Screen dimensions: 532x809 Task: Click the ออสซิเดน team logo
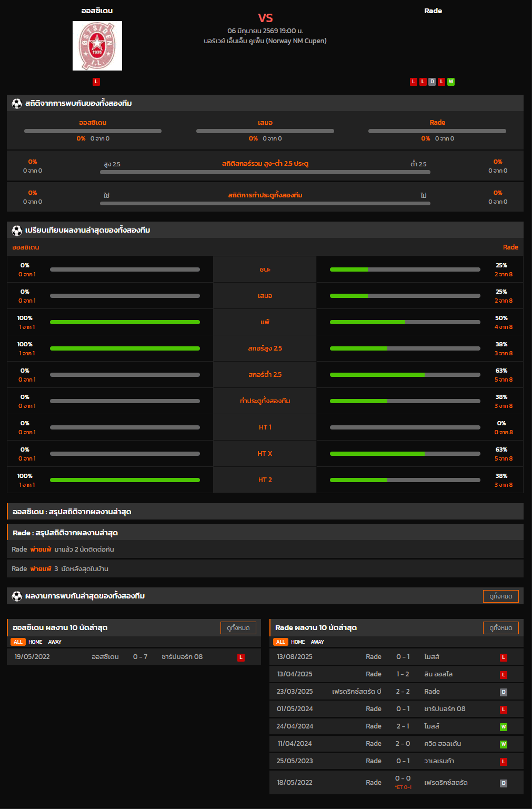[97, 46]
